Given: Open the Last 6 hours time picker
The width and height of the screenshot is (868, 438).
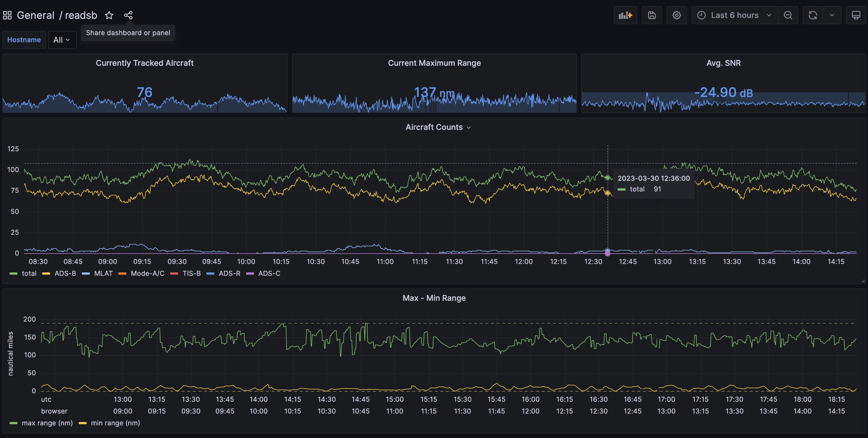Looking at the screenshot, I should pos(735,15).
